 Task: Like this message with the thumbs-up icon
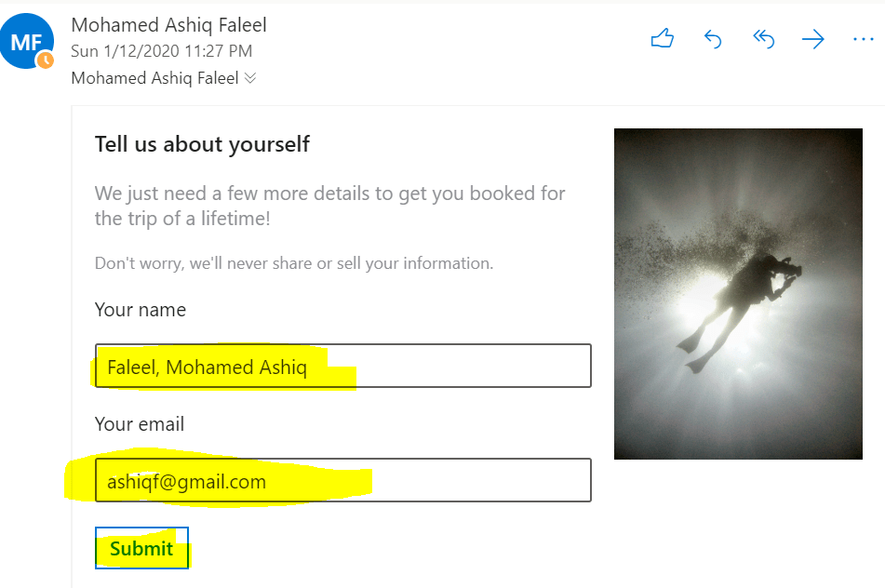pos(662,39)
